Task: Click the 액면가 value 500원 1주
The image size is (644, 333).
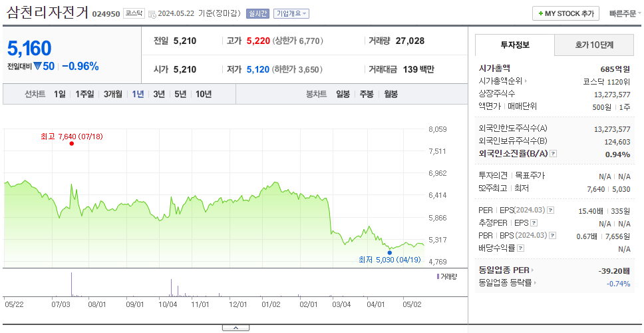Action: pyautogui.click(x=610, y=107)
